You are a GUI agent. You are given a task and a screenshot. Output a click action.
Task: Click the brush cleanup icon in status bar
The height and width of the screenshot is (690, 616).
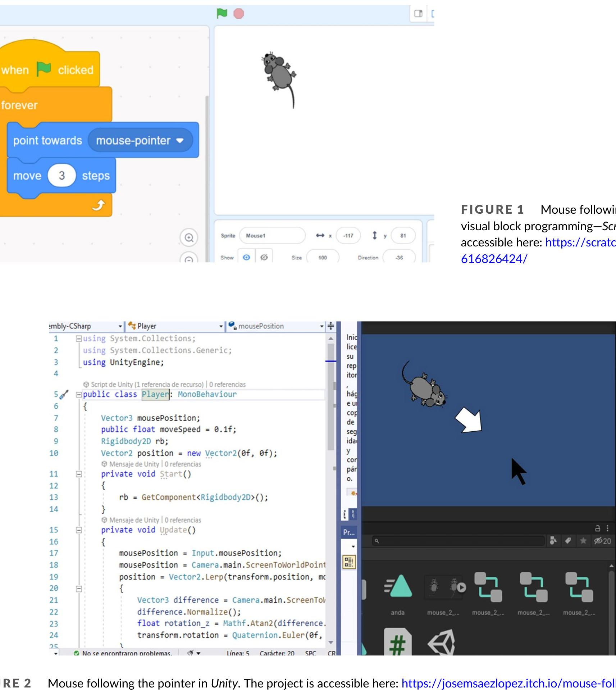[191, 653]
